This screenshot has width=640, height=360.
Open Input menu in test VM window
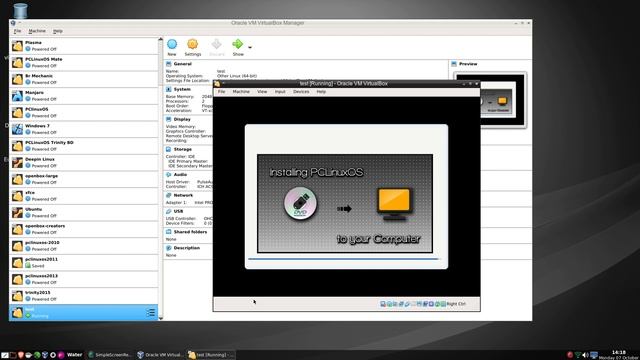[280, 92]
